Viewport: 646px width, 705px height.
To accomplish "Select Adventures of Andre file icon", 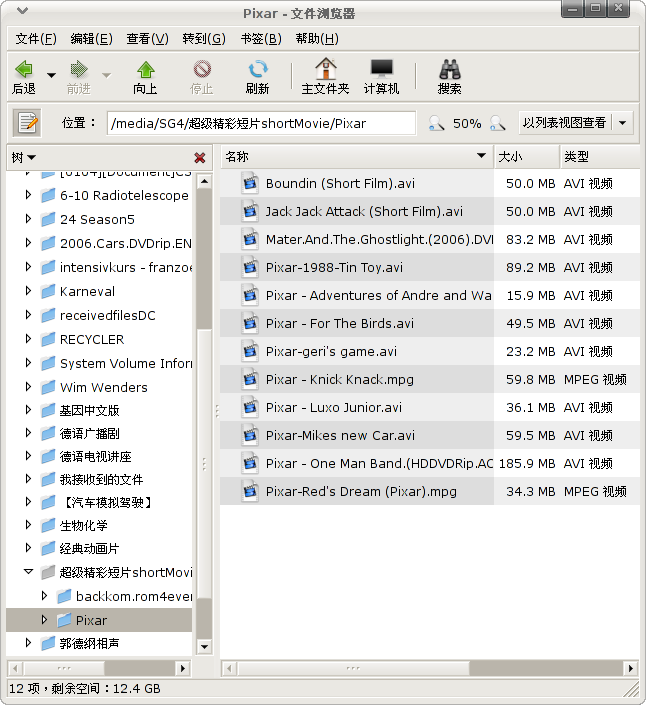I will tap(250, 295).
